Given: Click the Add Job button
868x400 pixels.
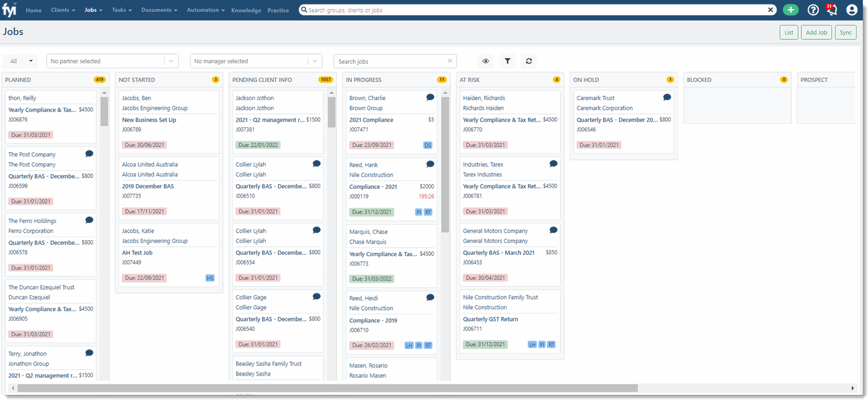Looking at the screenshot, I should 817,32.
